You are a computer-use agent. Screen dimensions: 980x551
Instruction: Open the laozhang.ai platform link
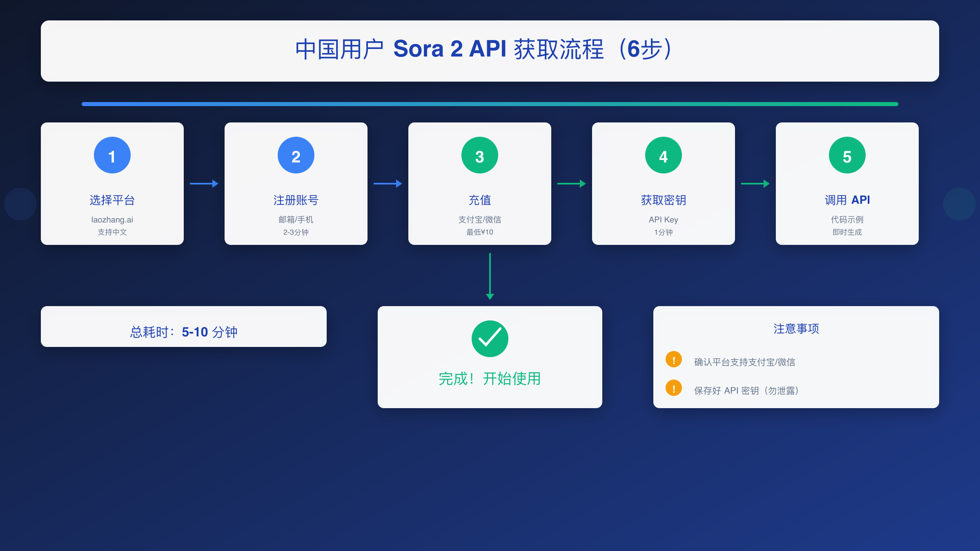(112, 220)
